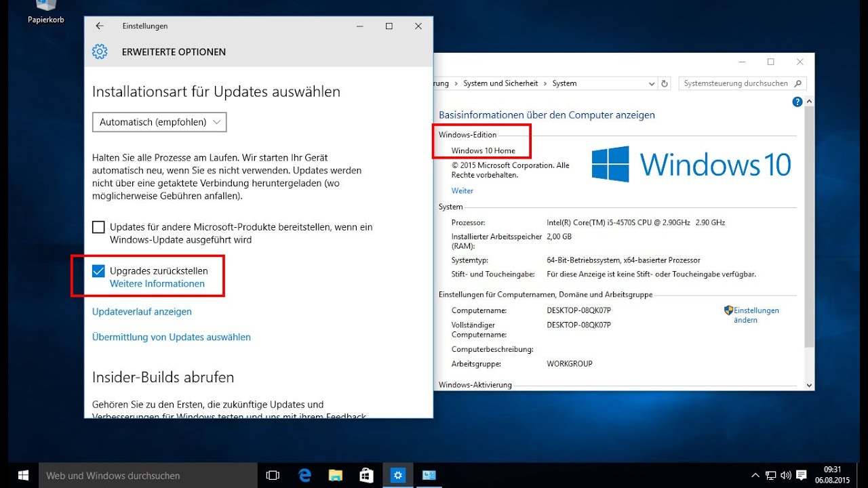This screenshot has height=488, width=868.
Task: Launch Microsoft Edge from the taskbar
Action: pyautogui.click(x=304, y=475)
